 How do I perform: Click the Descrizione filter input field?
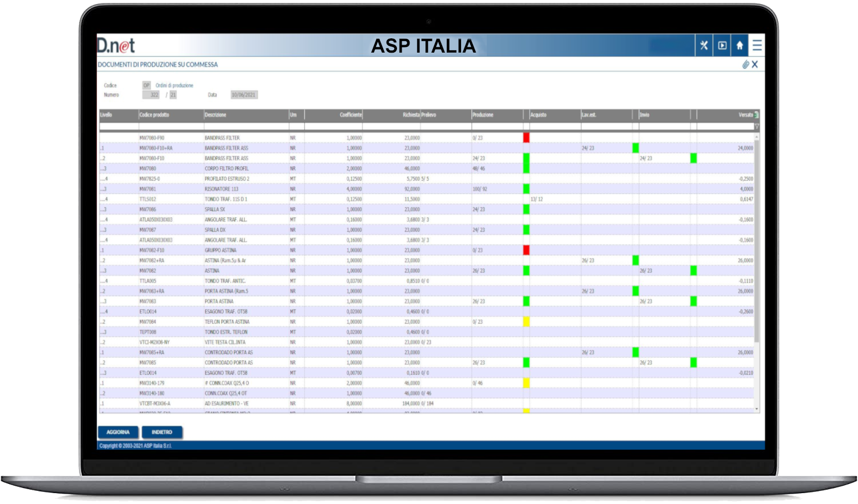[x=246, y=126]
